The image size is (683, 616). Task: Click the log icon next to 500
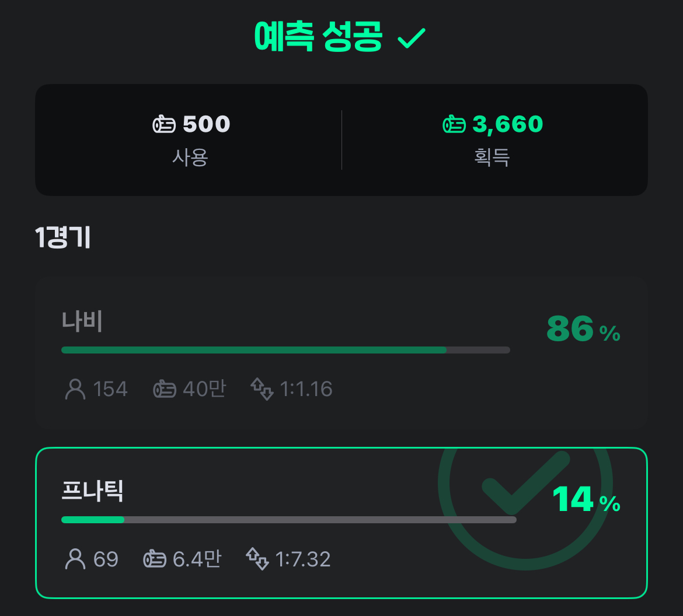click(x=164, y=124)
